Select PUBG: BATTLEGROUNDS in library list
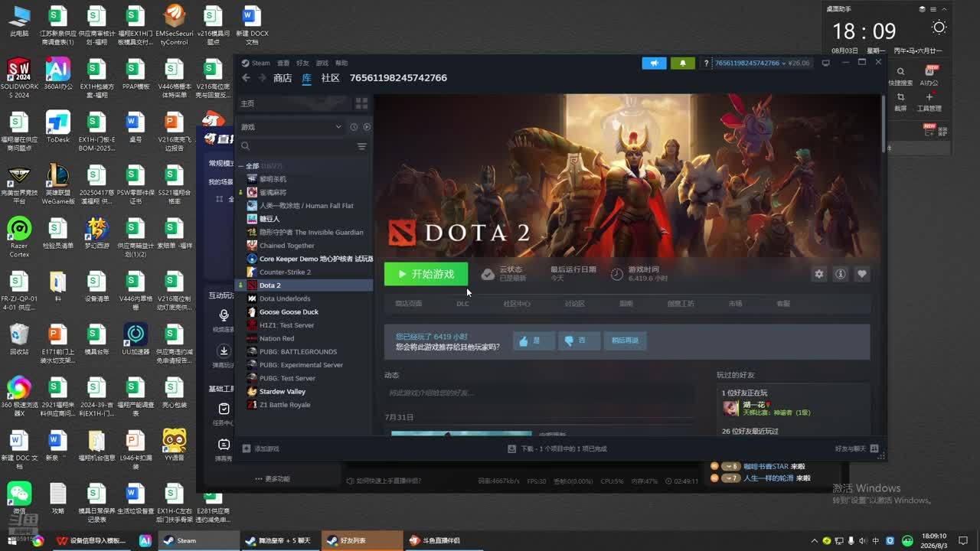This screenshot has height=551, width=980. (305, 352)
